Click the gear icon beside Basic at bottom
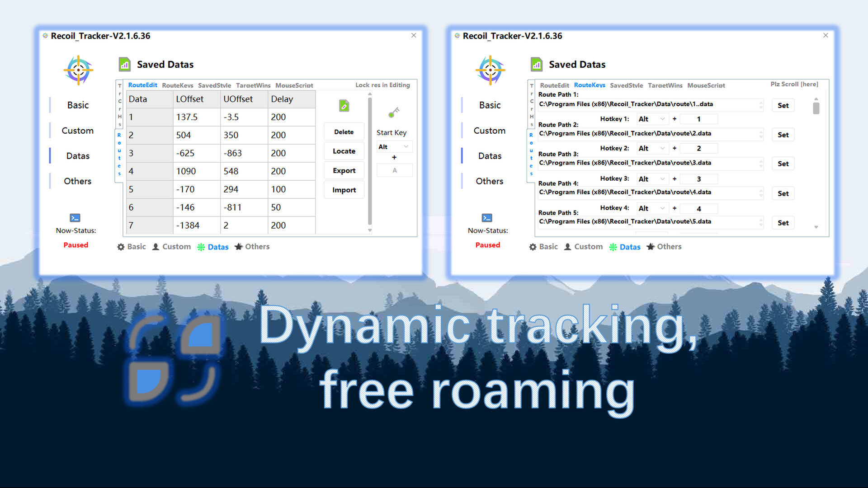 tap(120, 247)
